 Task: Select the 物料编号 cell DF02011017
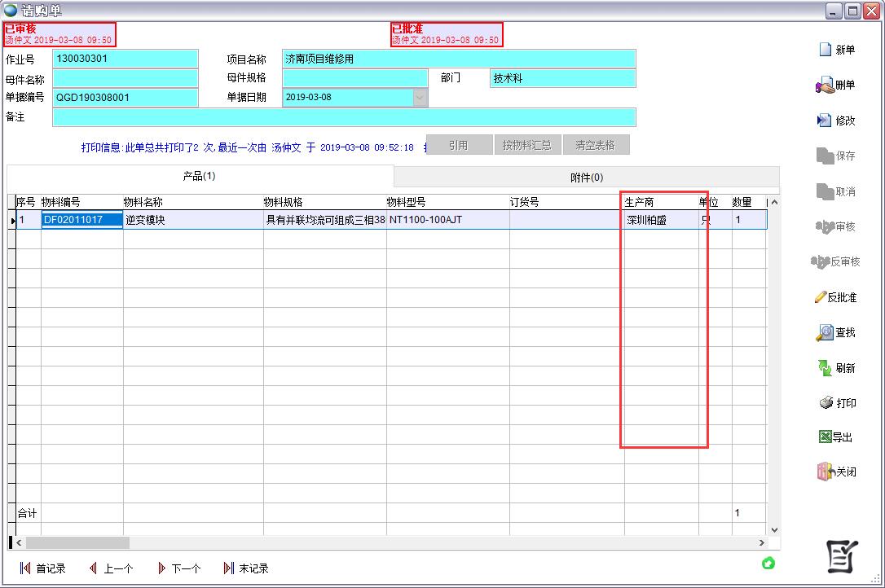(81, 220)
